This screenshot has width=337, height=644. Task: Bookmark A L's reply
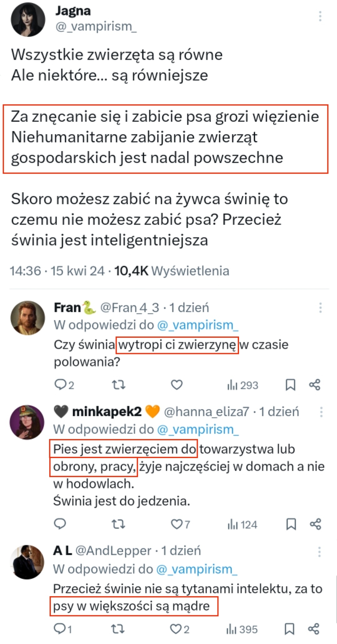pos(290,629)
